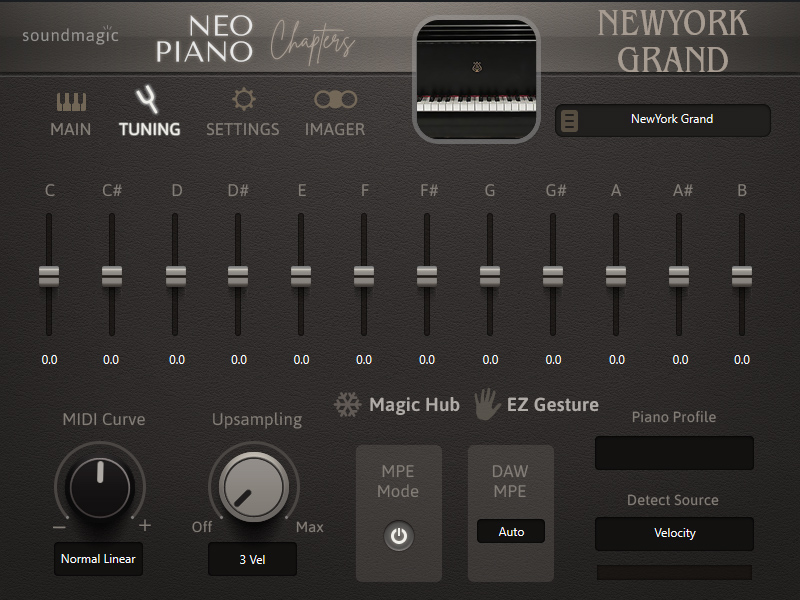Click the NEO PIANO Chapters logo
Image resolution: width=800 pixels, height=600 pixels.
click(x=255, y=40)
